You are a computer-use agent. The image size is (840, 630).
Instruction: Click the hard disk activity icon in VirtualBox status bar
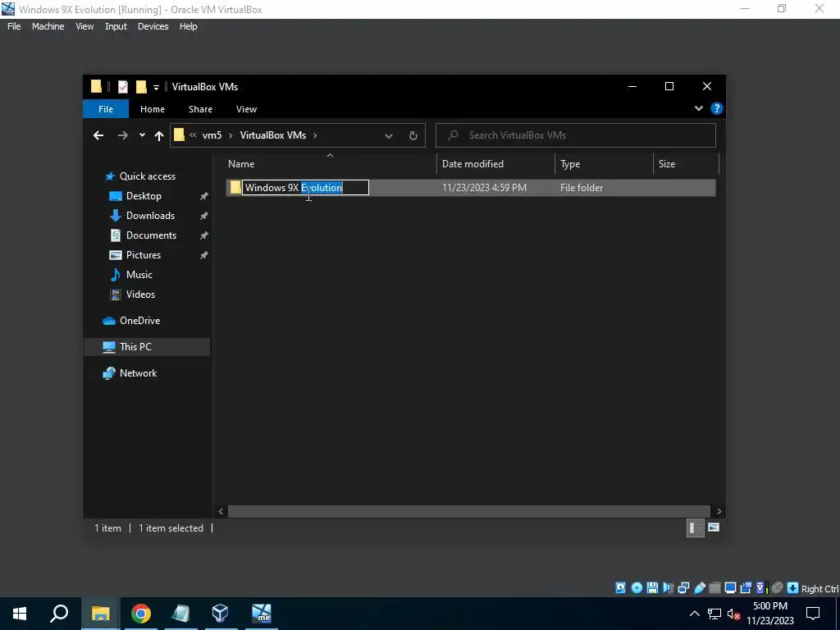click(x=620, y=587)
